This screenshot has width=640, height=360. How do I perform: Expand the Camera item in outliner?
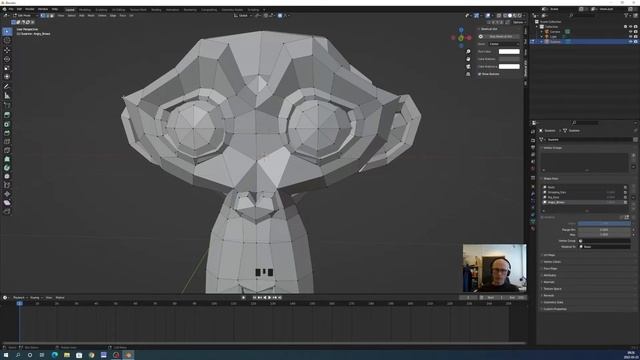point(542,31)
